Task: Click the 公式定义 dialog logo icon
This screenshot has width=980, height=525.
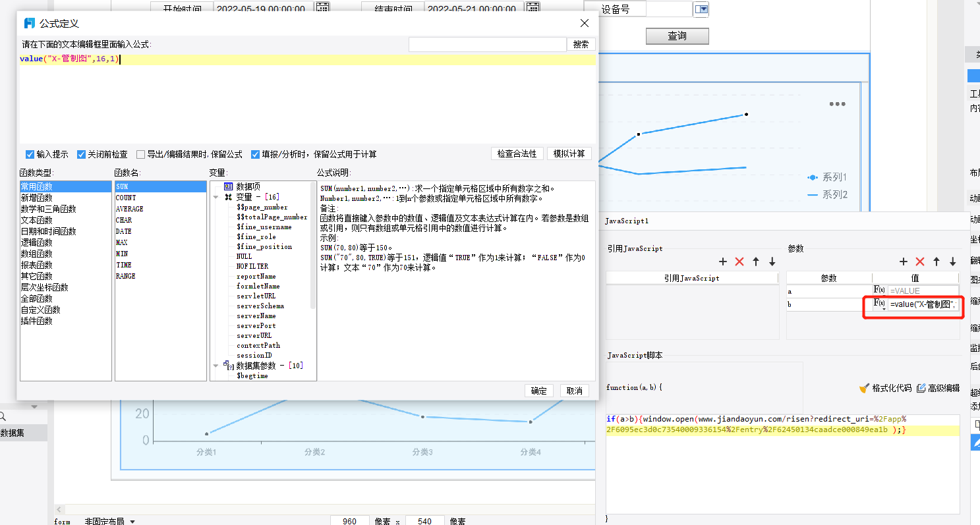Action: tap(29, 23)
